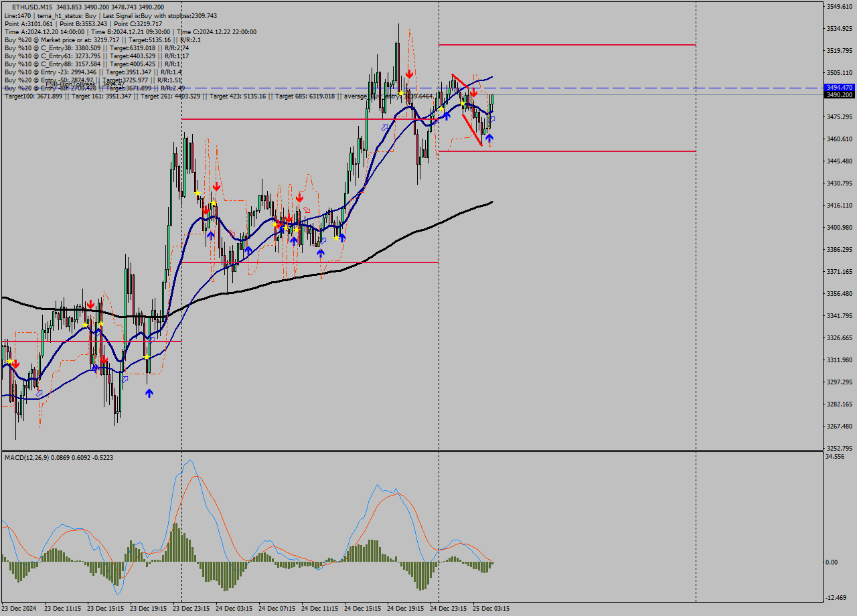
Task: Click the 3326.665 price scale label
Action: [x=839, y=338]
